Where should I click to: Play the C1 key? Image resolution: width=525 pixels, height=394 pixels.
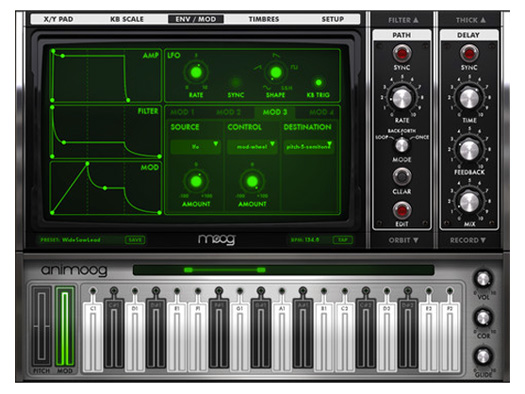click(93, 336)
